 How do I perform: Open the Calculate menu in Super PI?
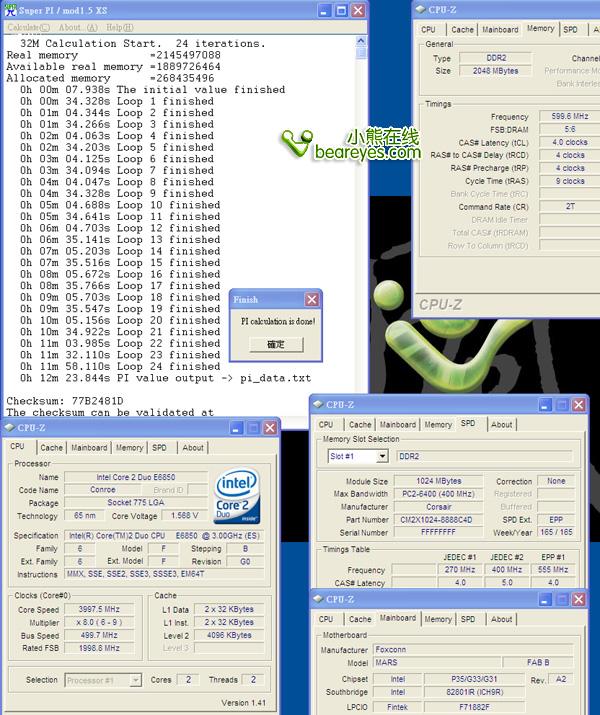tap(28, 27)
